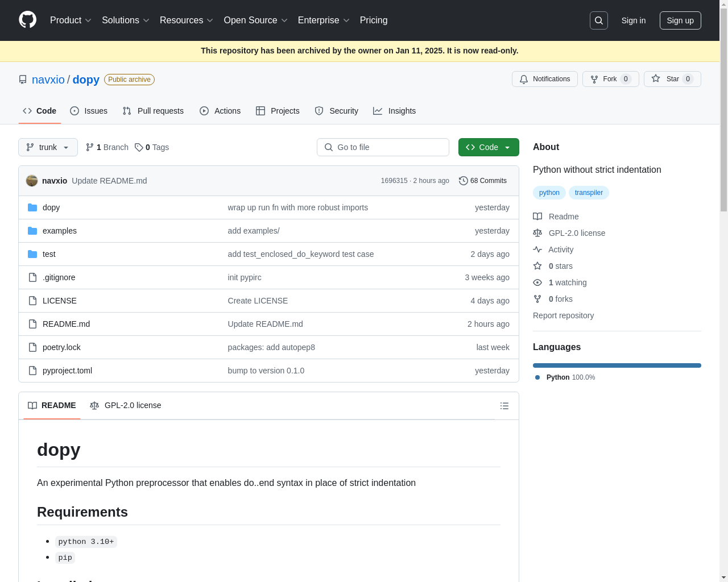This screenshot has width=728, height=582.
Task: Switch to the Security tab
Action: pyautogui.click(x=337, y=111)
